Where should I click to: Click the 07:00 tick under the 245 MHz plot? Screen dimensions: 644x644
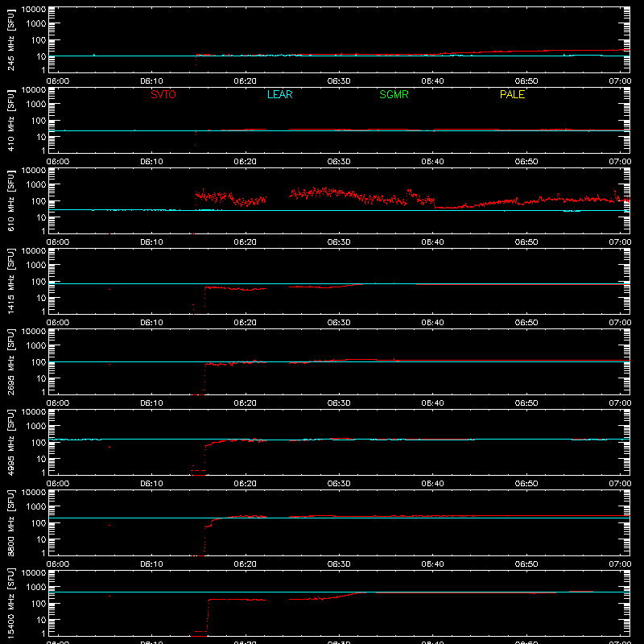(x=620, y=81)
